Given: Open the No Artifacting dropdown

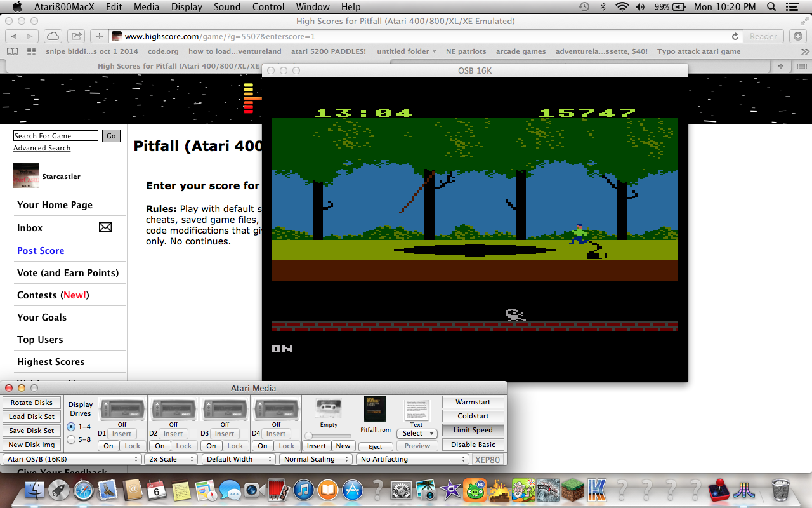Looking at the screenshot, I should (x=412, y=459).
